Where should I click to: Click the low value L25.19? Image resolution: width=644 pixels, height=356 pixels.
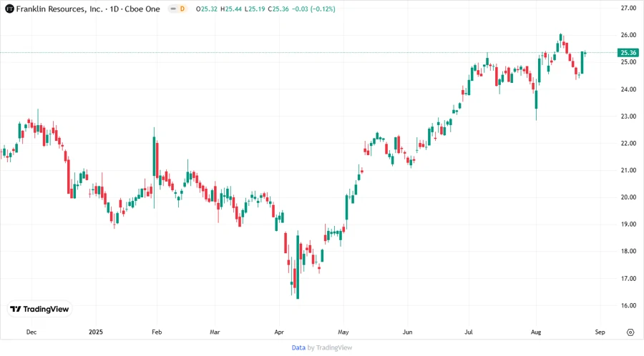click(x=255, y=9)
